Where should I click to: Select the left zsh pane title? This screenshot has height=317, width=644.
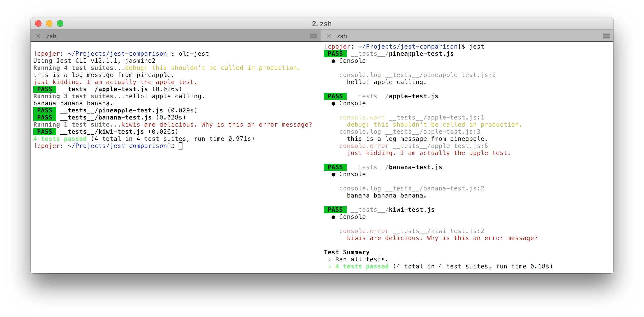pyautogui.click(x=51, y=36)
